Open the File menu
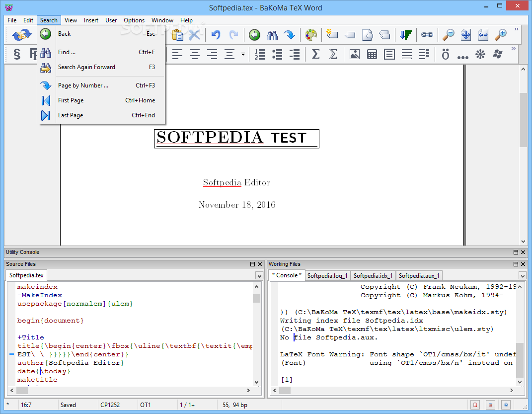The height and width of the screenshot is (414, 532). 12,20
